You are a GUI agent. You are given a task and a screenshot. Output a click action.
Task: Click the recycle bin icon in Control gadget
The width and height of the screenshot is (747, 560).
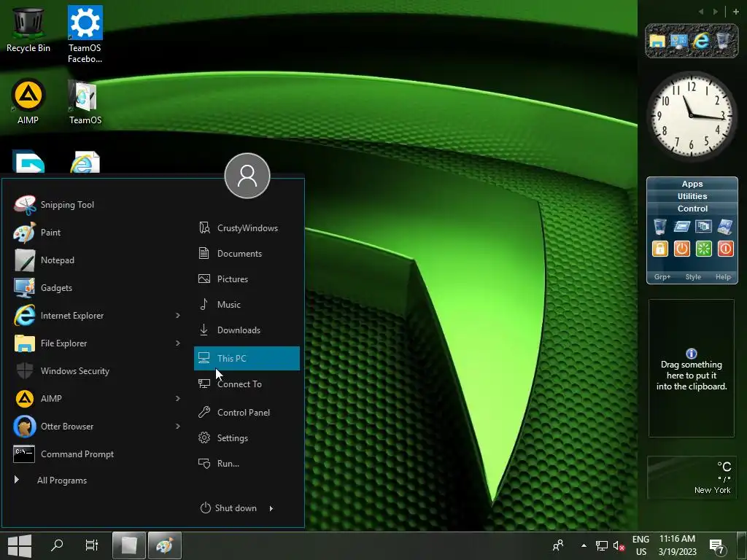click(x=659, y=227)
